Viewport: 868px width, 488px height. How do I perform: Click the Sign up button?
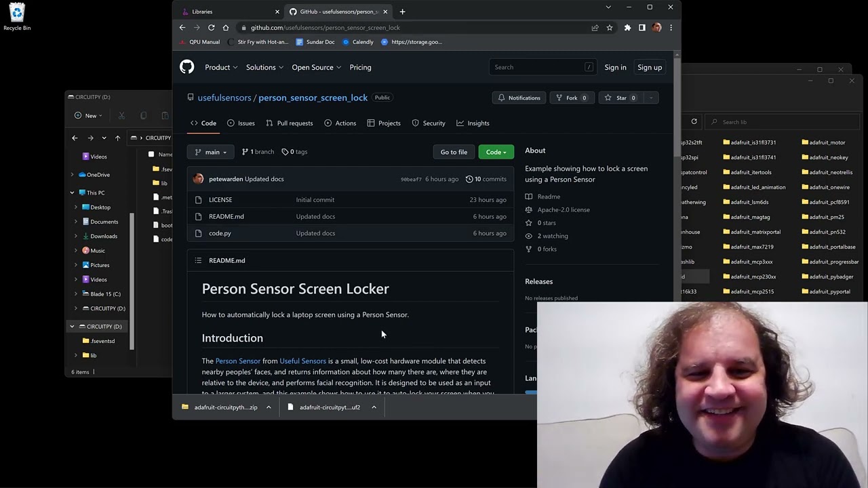point(650,67)
